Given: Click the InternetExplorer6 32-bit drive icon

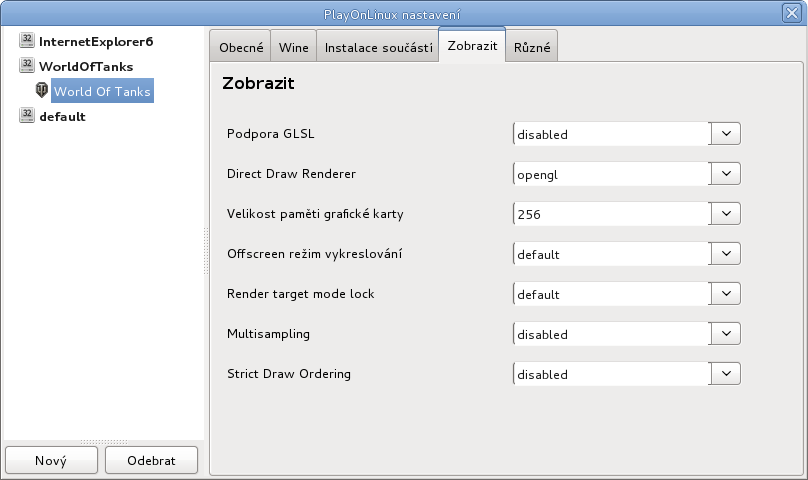Looking at the screenshot, I should (27, 40).
